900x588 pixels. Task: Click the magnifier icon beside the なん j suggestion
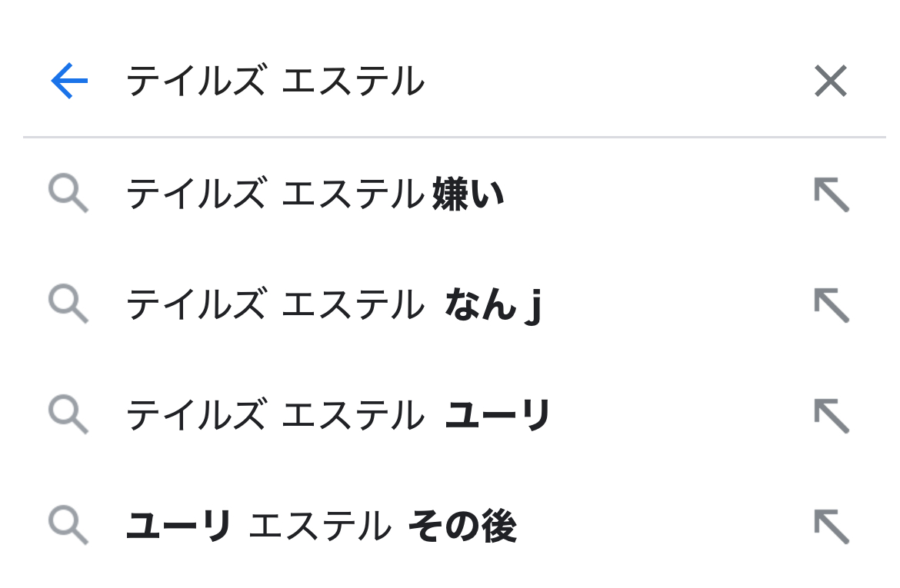(68, 304)
